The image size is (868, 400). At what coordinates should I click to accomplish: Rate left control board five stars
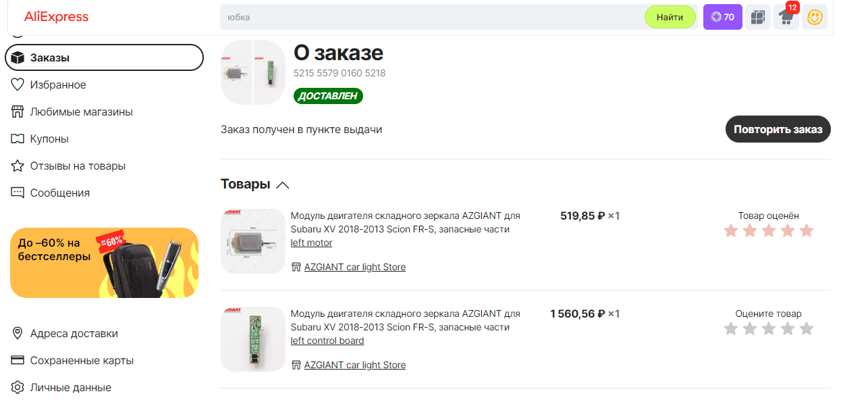[x=807, y=329]
